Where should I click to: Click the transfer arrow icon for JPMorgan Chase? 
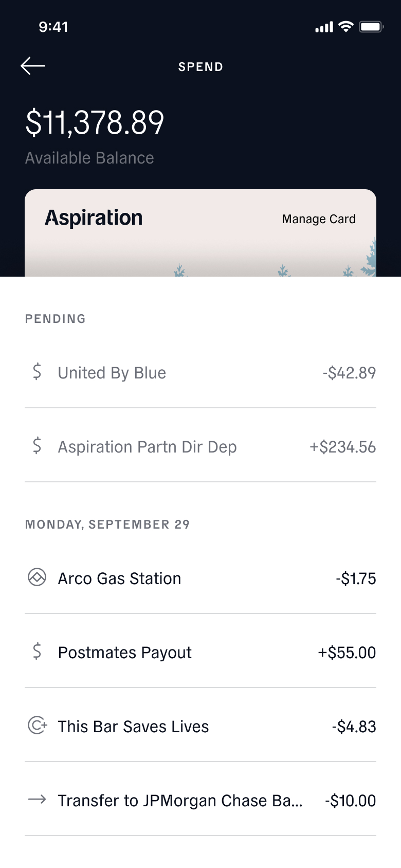coord(37,799)
